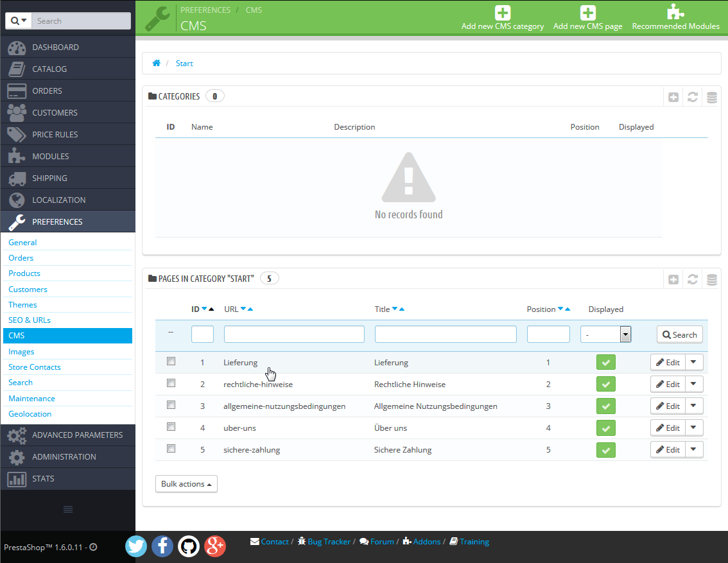Click the Title filter input field
Viewport: 728px width, 563px height.
pos(446,334)
